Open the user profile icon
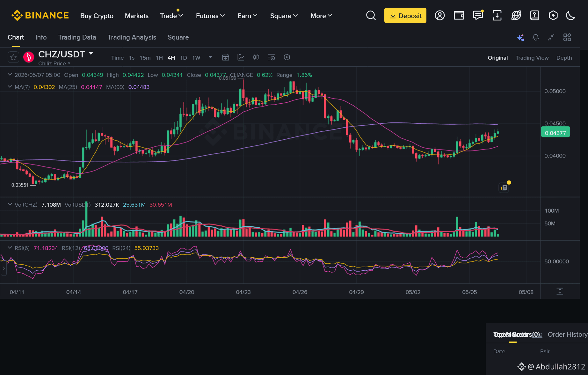Screen dimensions: 588x375 tap(440, 15)
